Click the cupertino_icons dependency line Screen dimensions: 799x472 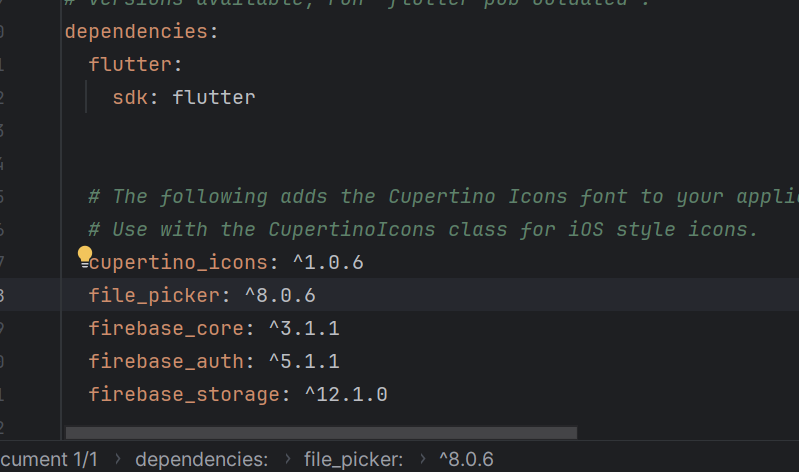(x=226, y=263)
